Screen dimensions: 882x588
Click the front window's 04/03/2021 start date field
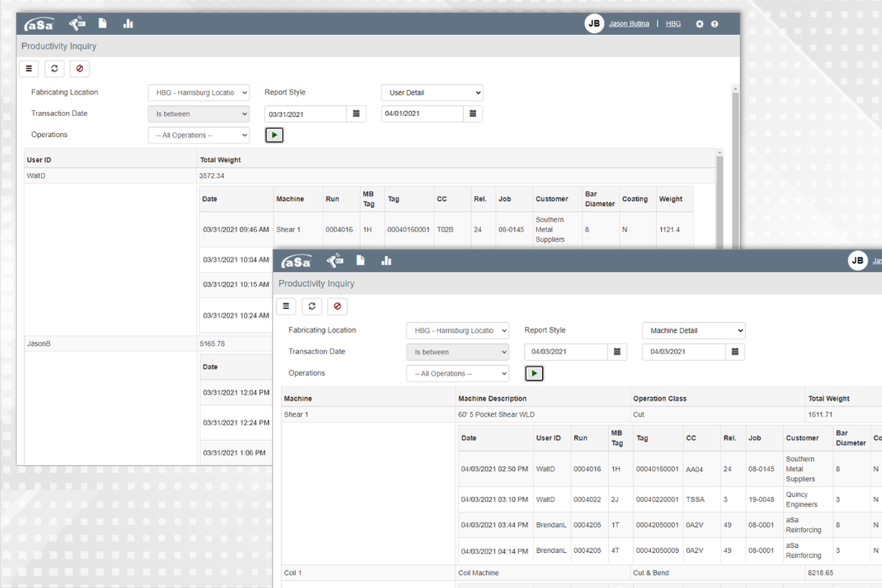tap(566, 351)
